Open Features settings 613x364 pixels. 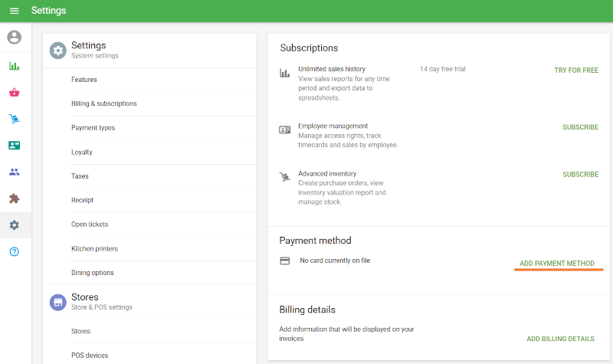tap(164, 80)
